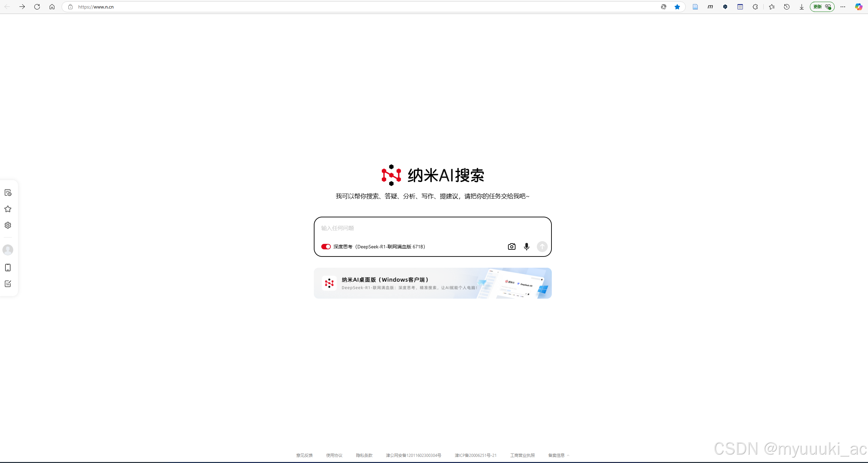868x463 pixels.
Task: Click the edit note icon in sidebar
Action: pyautogui.click(x=8, y=284)
